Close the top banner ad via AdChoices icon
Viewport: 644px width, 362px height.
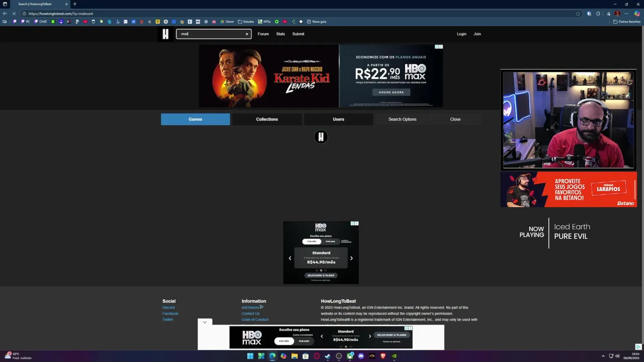[439, 47]
